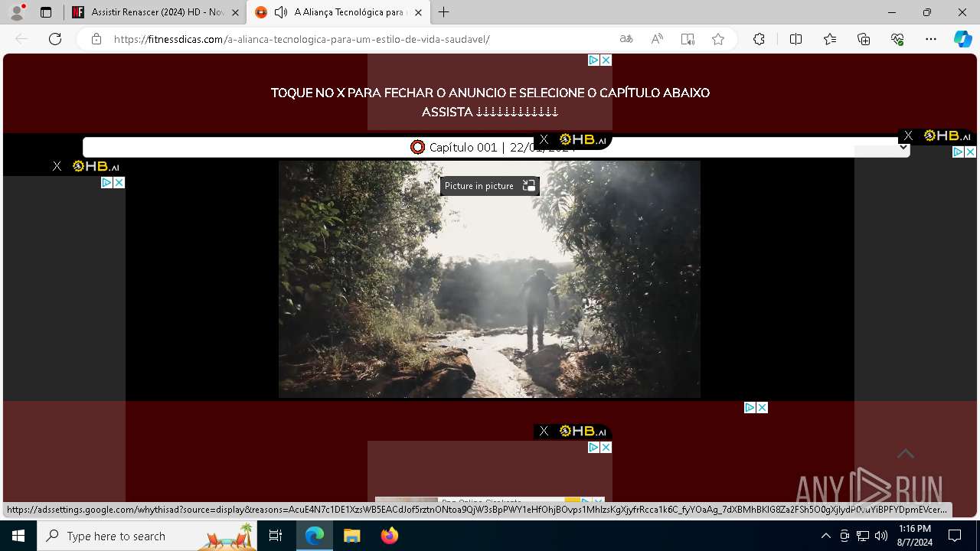Screen dimensions: 980x551
Task: Open the Windows Start menu
Action: [18, 536]
